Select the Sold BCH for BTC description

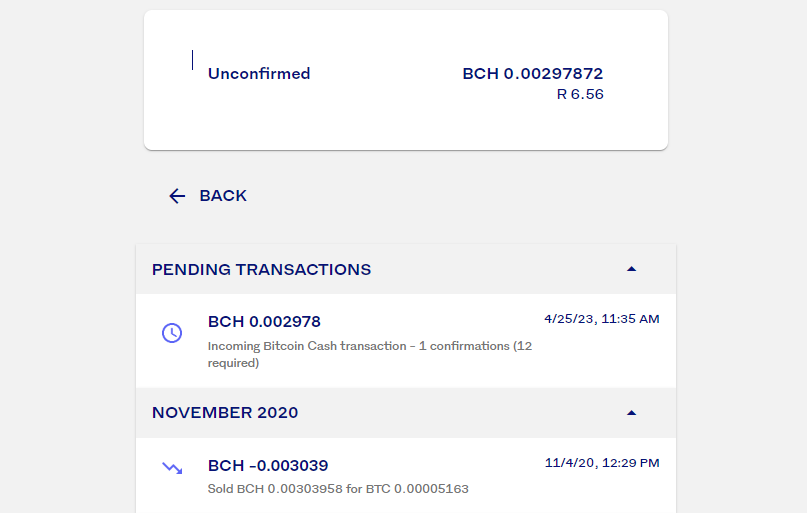[338, 489]
